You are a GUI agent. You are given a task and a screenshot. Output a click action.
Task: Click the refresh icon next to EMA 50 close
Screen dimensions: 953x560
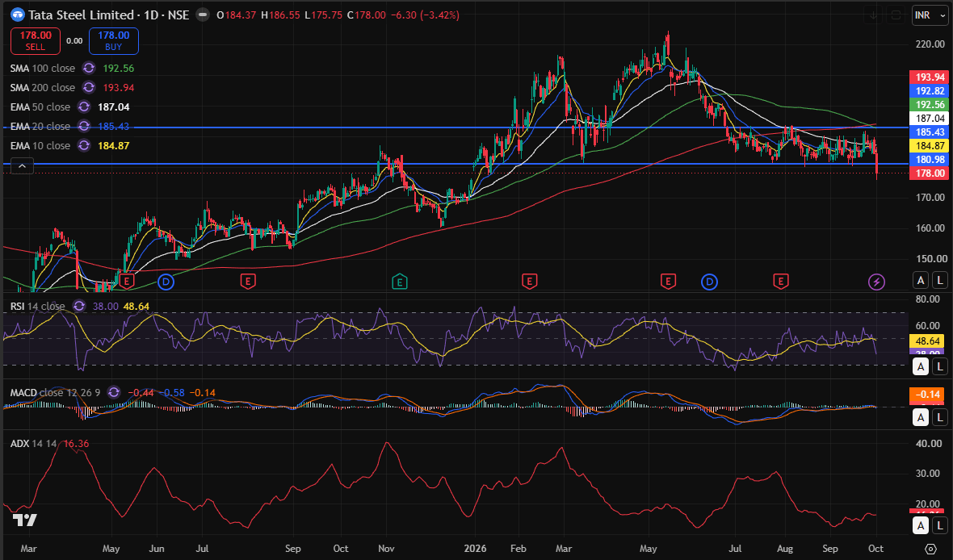click(x=84, y=107)
